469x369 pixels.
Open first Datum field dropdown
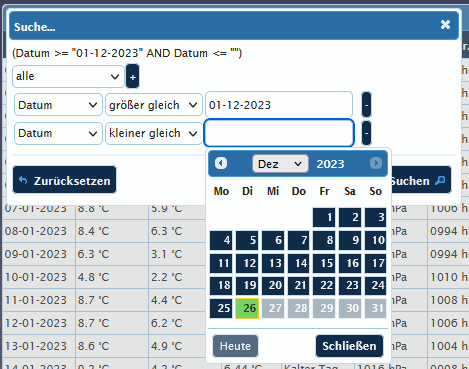point(58,105)
